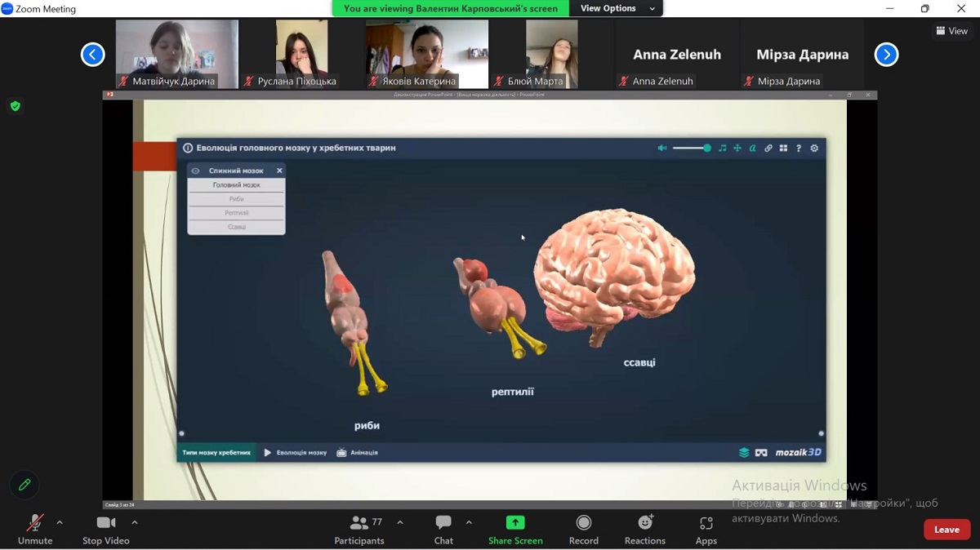Image resolution: width=980 pixels, height=550 pixels.
Task: Select Anna Zelenuh participant tile
Action: pyautogui.click(x=677, y=54)
